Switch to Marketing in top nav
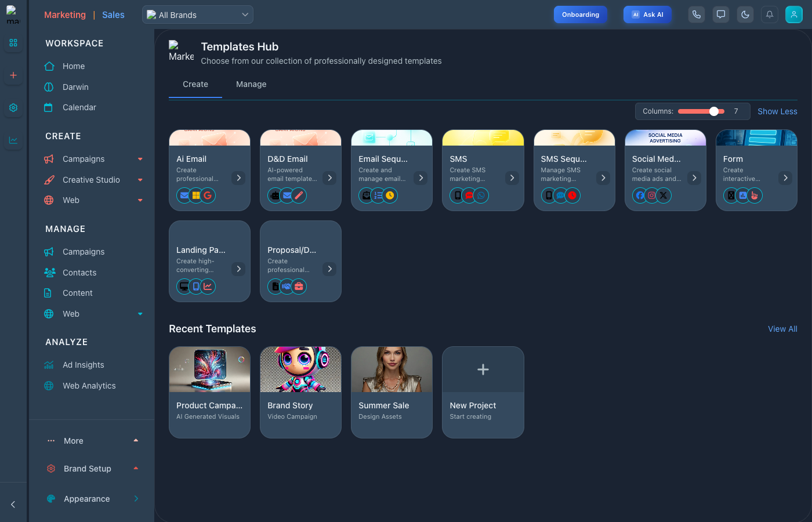 pos(65,15)
